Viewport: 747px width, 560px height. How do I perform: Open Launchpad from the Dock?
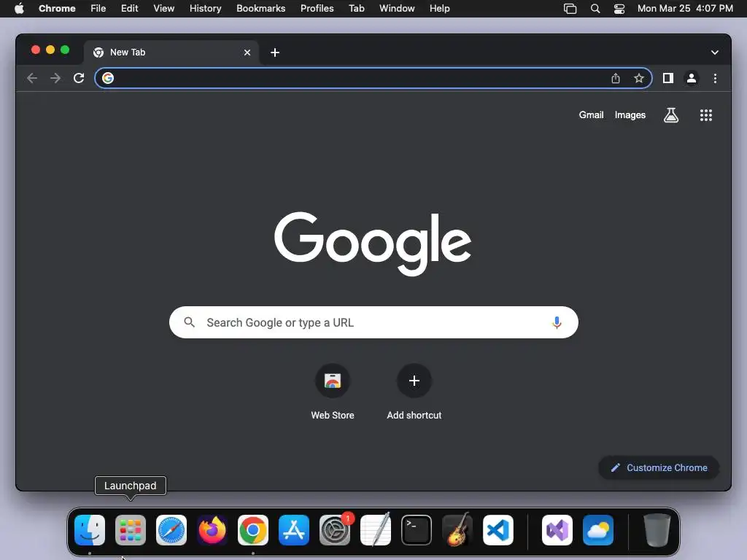pos(131,530)
